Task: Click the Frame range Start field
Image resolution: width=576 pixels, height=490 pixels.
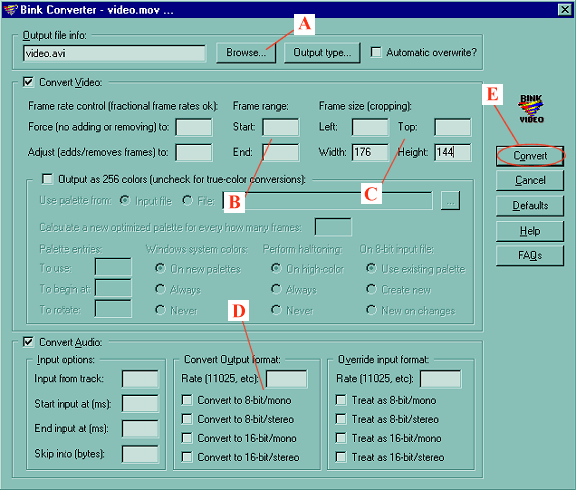Action: coord(281,127)
